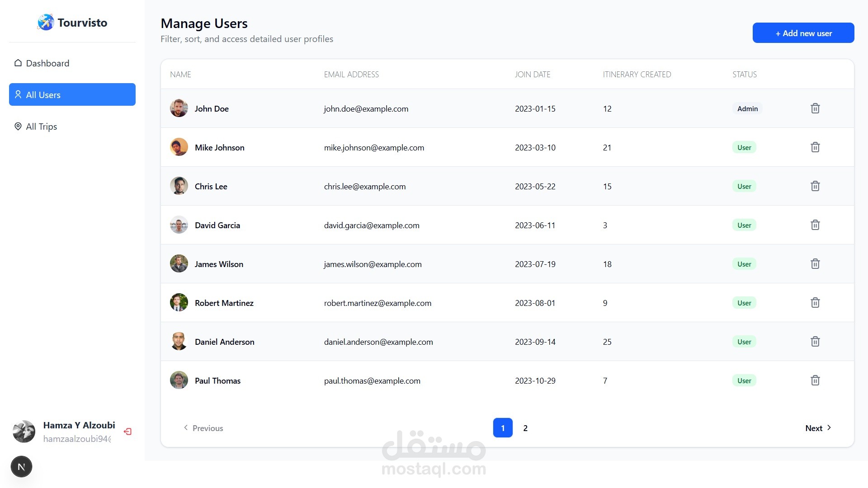Click the Tourvisto globe logo
Viewport: 868px width, 488px height.
point(46,22)
